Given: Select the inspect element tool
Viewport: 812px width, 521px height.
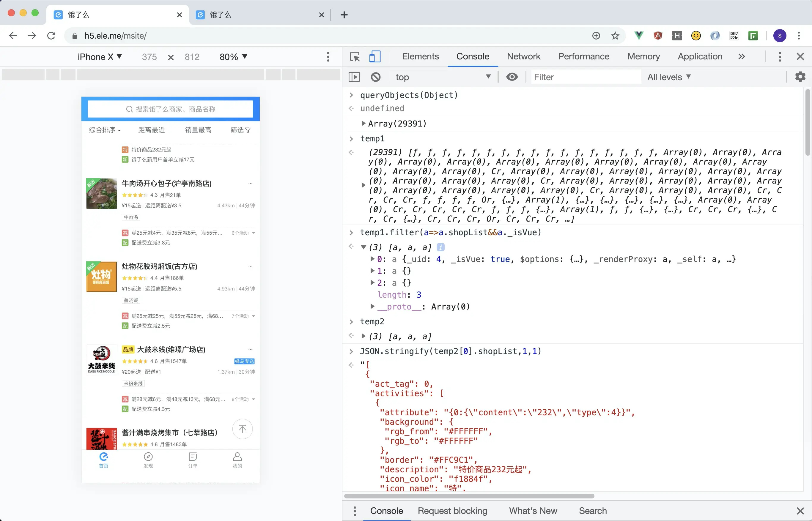Looking at the screenshot, I should [x=354, y=57].
